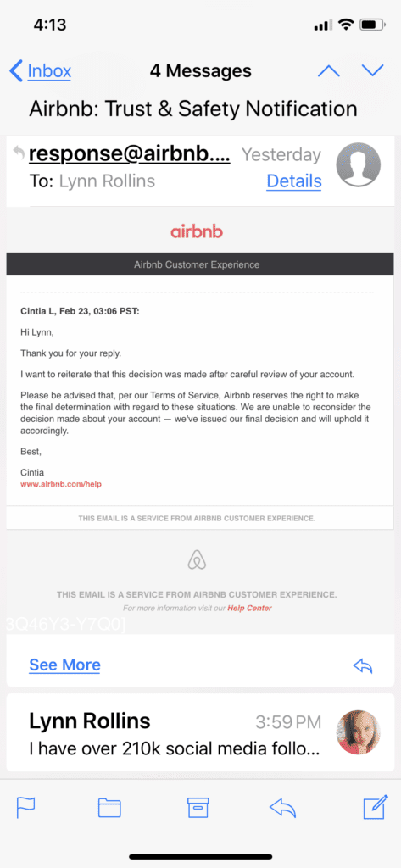Image resolution: width=401 pixels, height=868 pixels.
Task: Tap the red airbnb logo header
Action: tap(197, 231)
